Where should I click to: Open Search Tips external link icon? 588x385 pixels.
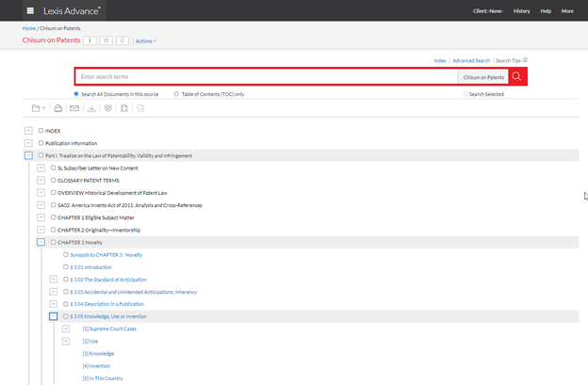pyautogui.click(x=525, y=60)
